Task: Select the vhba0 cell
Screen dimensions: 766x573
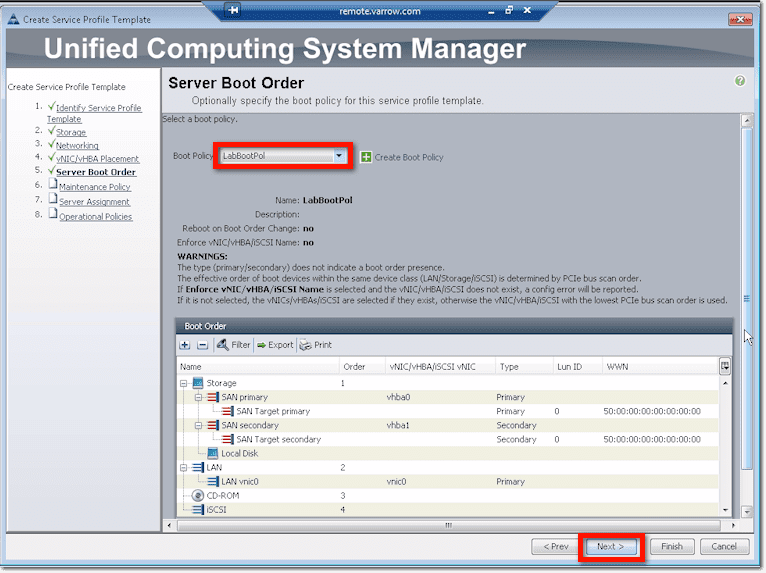Action: 398,397
